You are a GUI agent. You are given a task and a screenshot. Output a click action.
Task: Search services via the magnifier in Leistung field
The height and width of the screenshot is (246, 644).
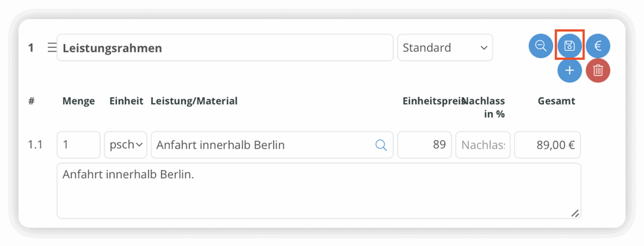pyautogui.click(x=381, y=145)
